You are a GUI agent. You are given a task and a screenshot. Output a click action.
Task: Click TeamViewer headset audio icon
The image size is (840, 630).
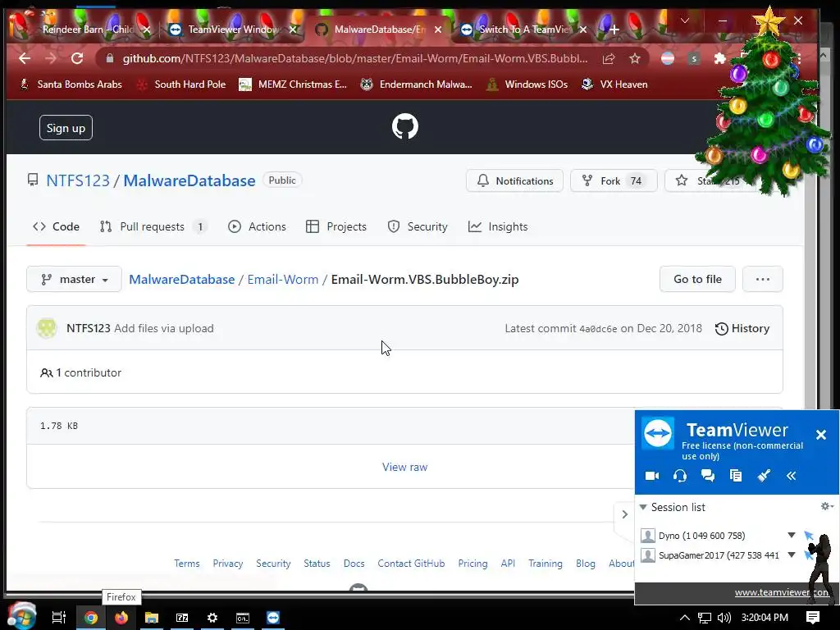(x=680, y=476)
